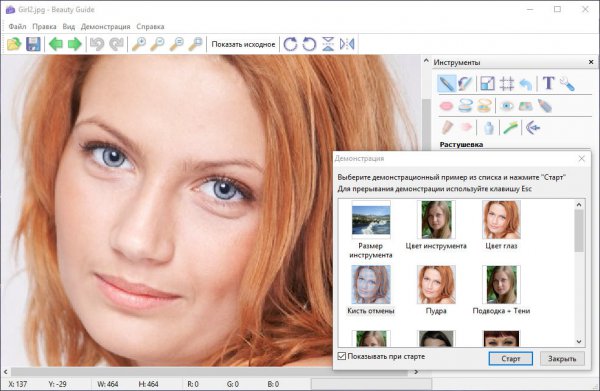
Task: Select the Подводка + Тени demo thumbnail
Action: (x=501, y=290)
